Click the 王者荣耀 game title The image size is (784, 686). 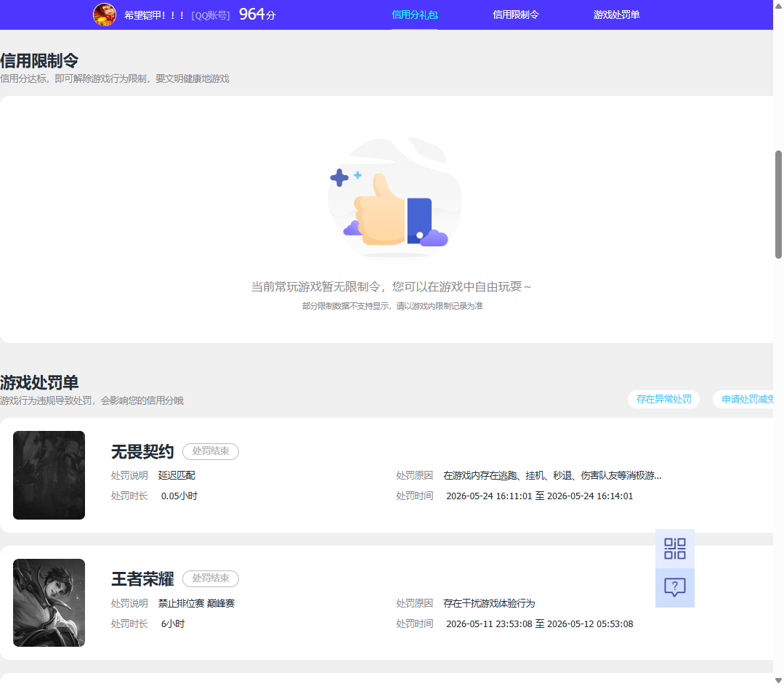tap(142, 579)
